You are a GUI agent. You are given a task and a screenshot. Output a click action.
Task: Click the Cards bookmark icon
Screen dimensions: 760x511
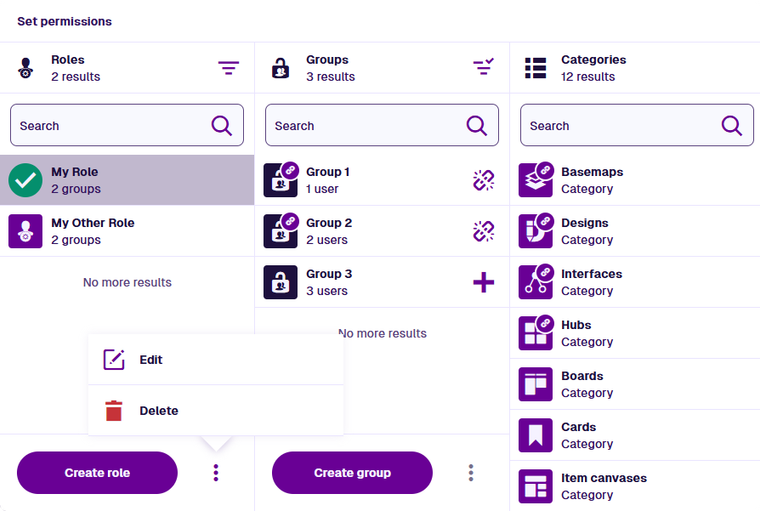tap(536, 435)
